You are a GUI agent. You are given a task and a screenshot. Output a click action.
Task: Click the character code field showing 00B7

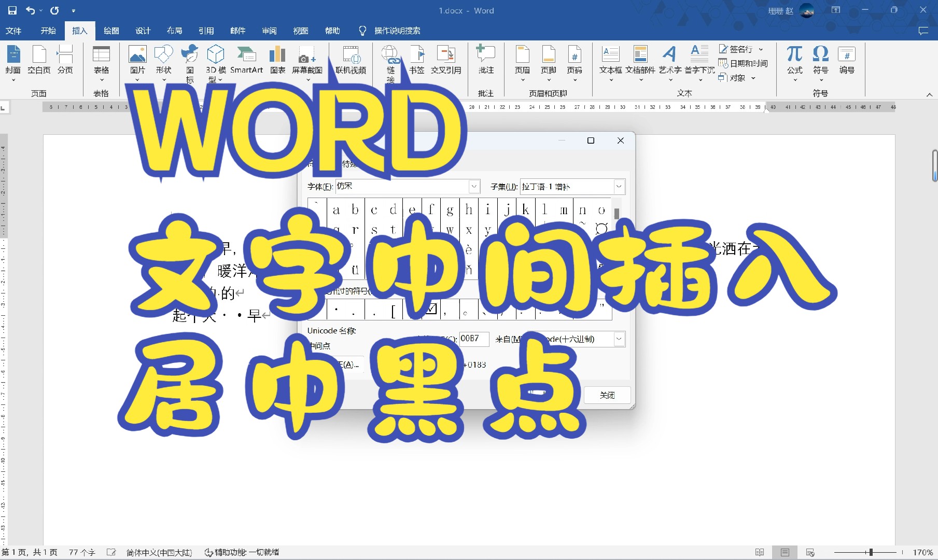click(x=473, y=339)
